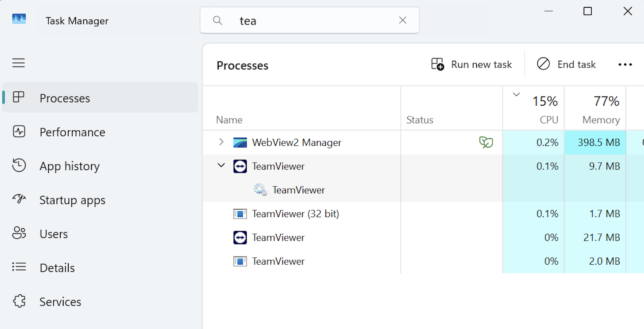Click the "398.5 MB" memory value
The width and height of the screenshot is (644, 329).
599,142
